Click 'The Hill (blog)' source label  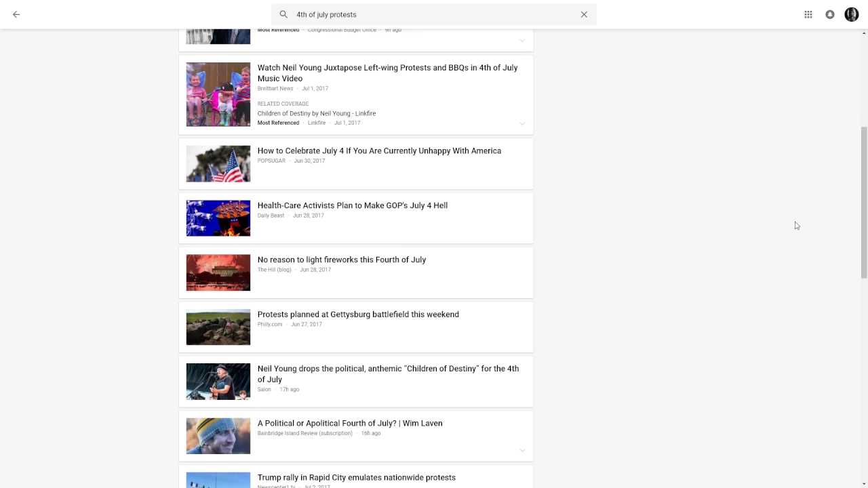274,270
